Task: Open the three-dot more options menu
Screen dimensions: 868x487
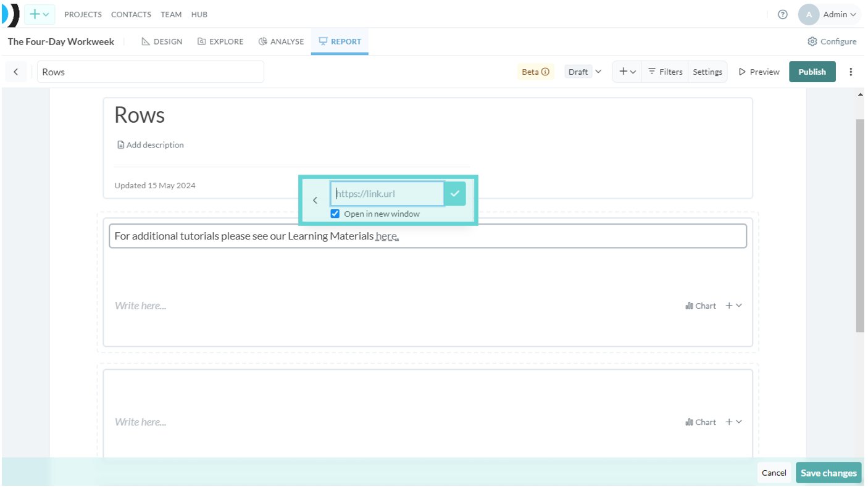Action: tap(851, 72)
